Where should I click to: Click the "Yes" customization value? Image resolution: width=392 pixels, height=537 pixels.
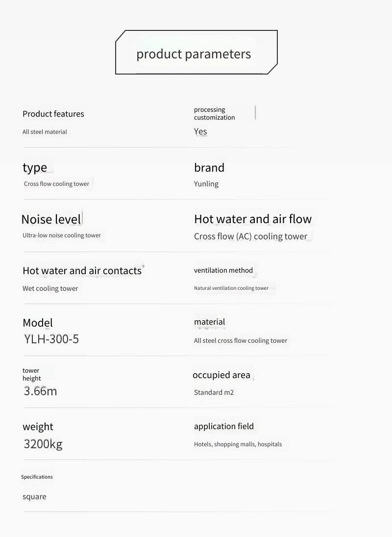coord(200,131)
